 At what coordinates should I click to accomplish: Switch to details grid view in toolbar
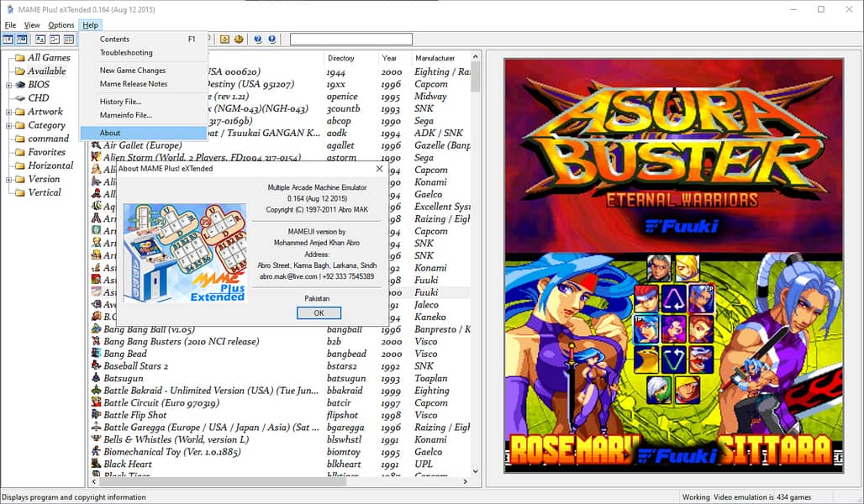point(69,39)
